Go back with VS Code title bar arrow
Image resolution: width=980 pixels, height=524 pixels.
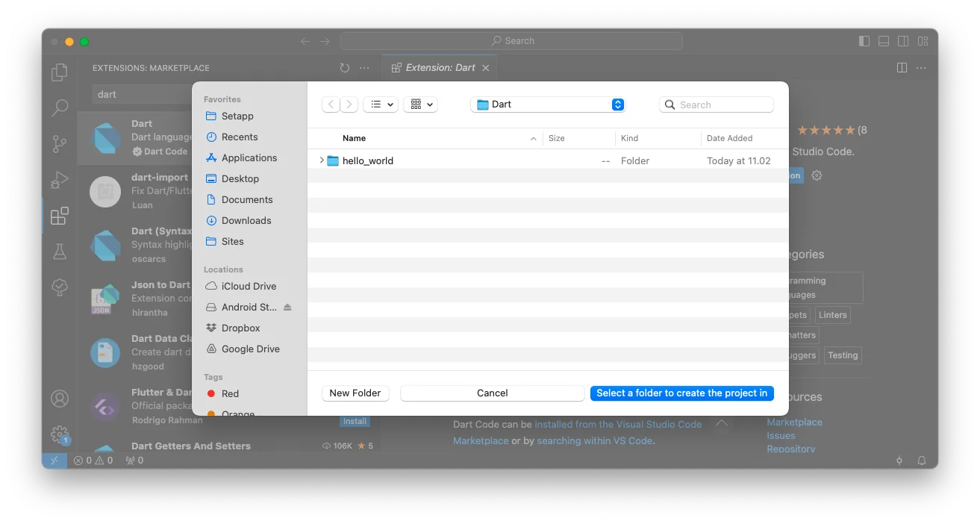[305, 41]
